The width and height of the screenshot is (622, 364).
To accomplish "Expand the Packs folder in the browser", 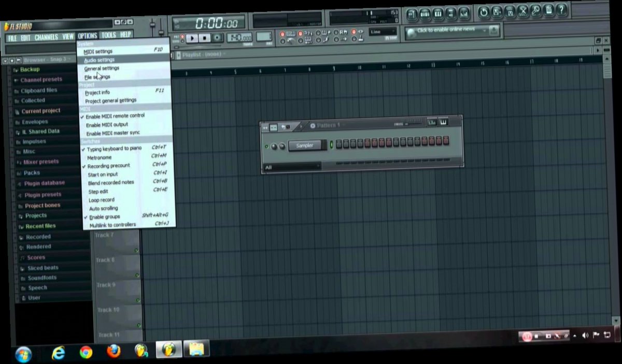I will pos(31,172).
